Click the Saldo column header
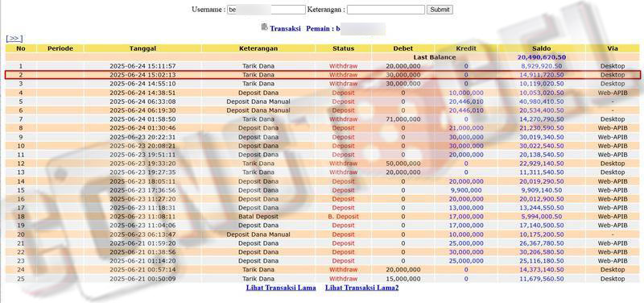Screen dimensions: 644x303 pyautogui.click(x=541, y=48)
